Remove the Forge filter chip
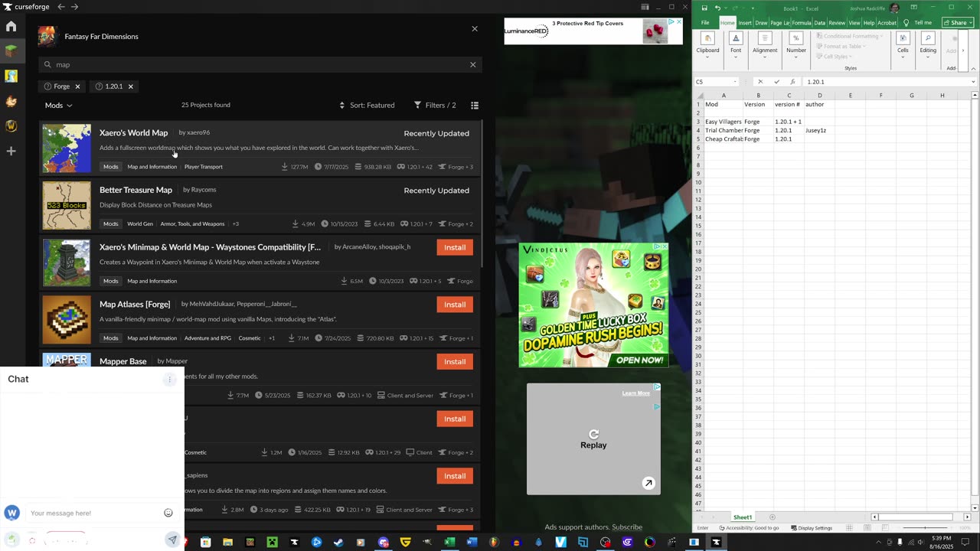This screenshot has height=551, width=980. 77,86
